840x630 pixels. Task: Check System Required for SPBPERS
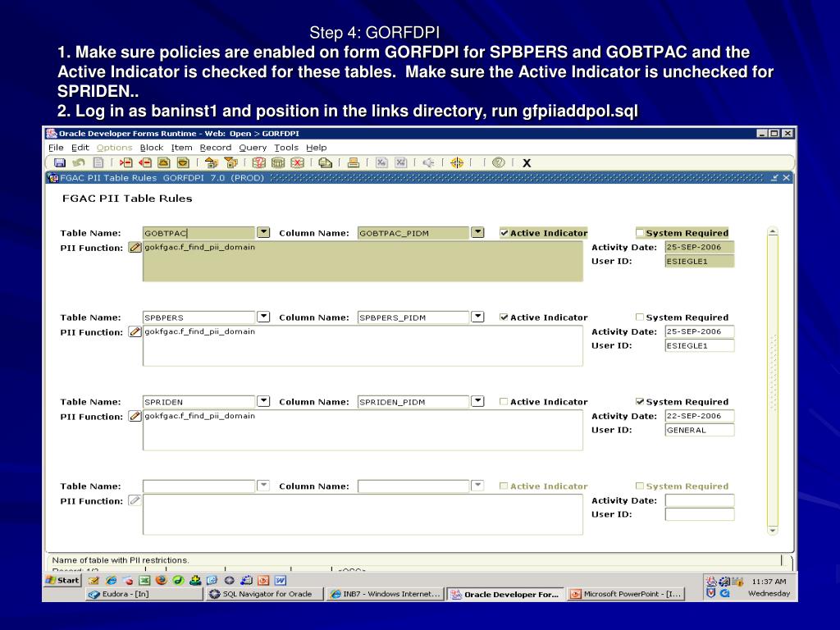click(640, 317)
